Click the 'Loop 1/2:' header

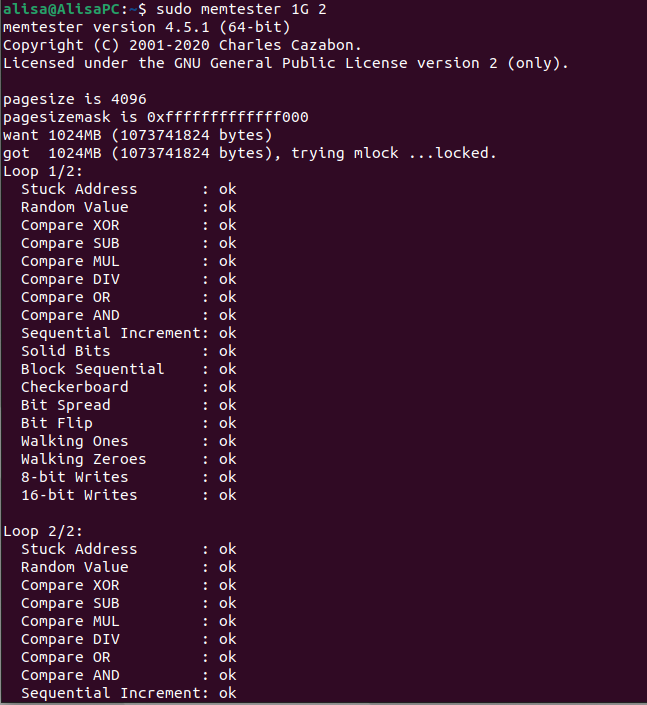(43, 171)
